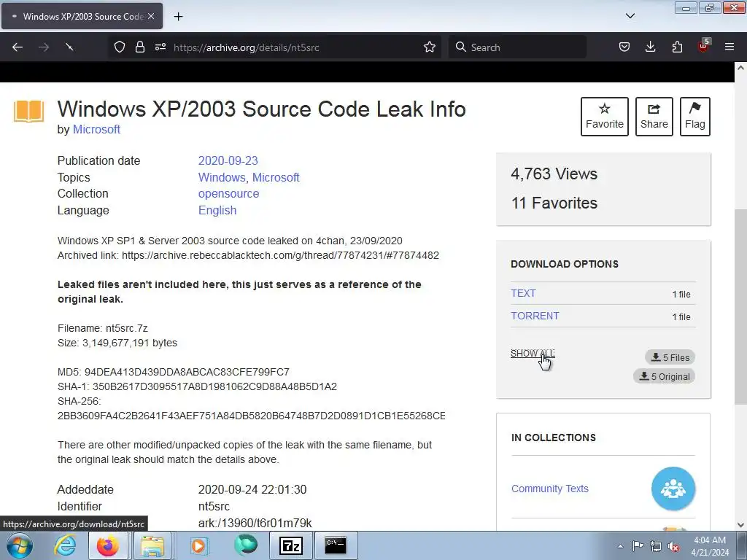Open Windows Explorer from taskbar

[152, 545]
